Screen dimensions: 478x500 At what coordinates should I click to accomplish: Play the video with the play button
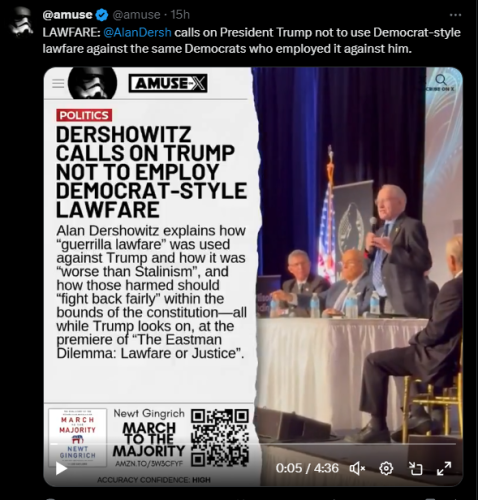[61, 468]
